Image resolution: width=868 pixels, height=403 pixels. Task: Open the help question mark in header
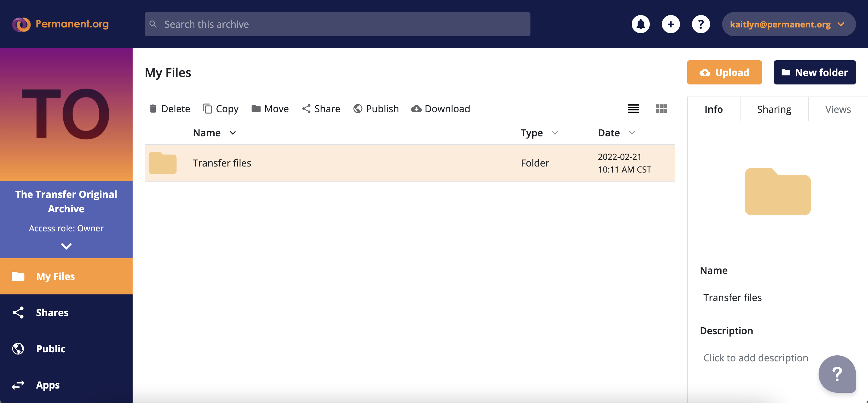point(700,24)
